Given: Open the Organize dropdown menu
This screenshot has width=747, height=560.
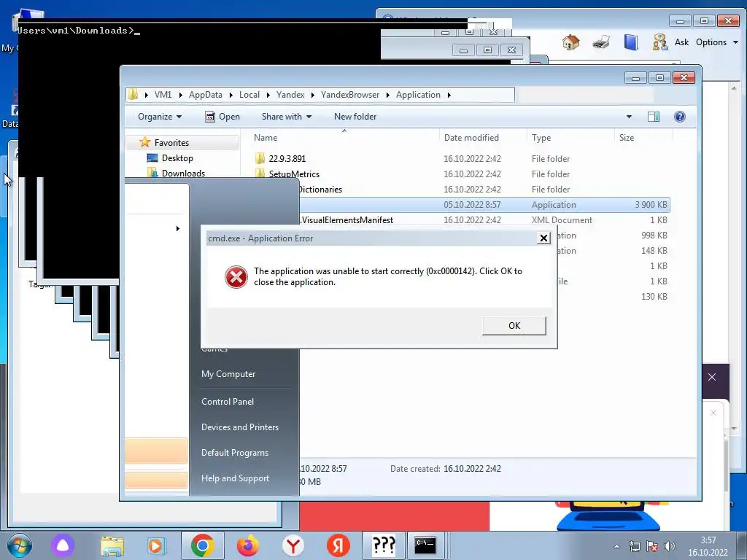Looking at the screenshot, I should pyautogui.click(x=160, y=117).
